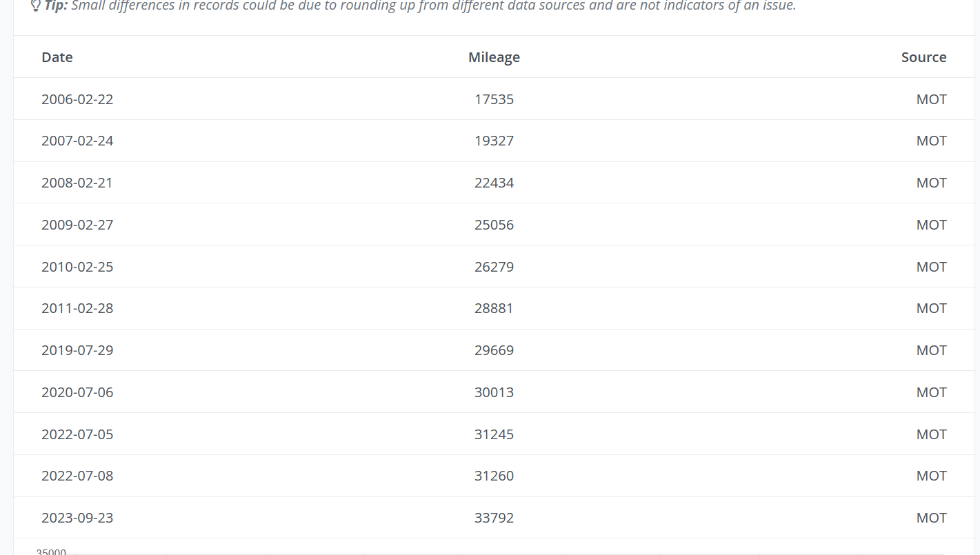The height and width of the screenshot is (555, 980).
Task: Click mileage value 26279
Action: tap(494, 267)
